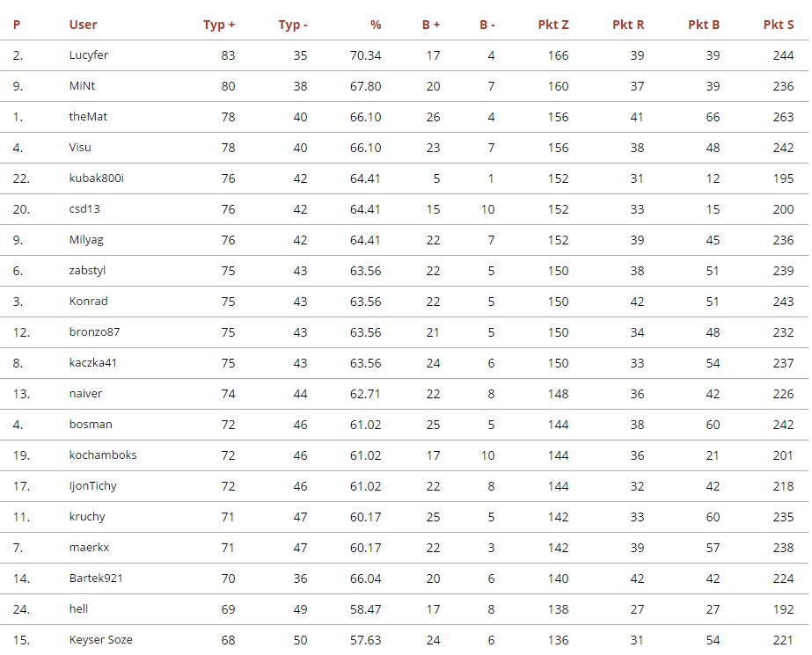Click the username bronzo87
Viewport: 812px width, 655px height.
pos(94,332)
